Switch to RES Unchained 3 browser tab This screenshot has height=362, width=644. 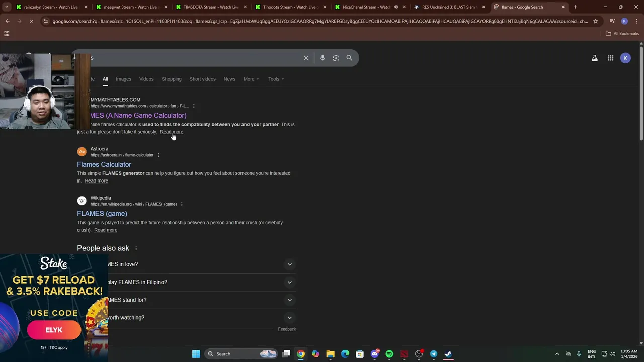coord(449,7)
